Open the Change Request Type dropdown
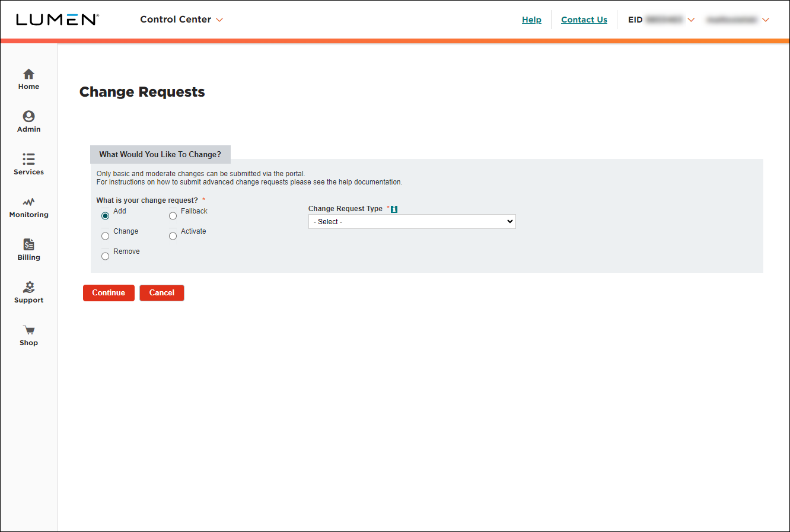Viewport: 790px width, 532px height. 412,222
